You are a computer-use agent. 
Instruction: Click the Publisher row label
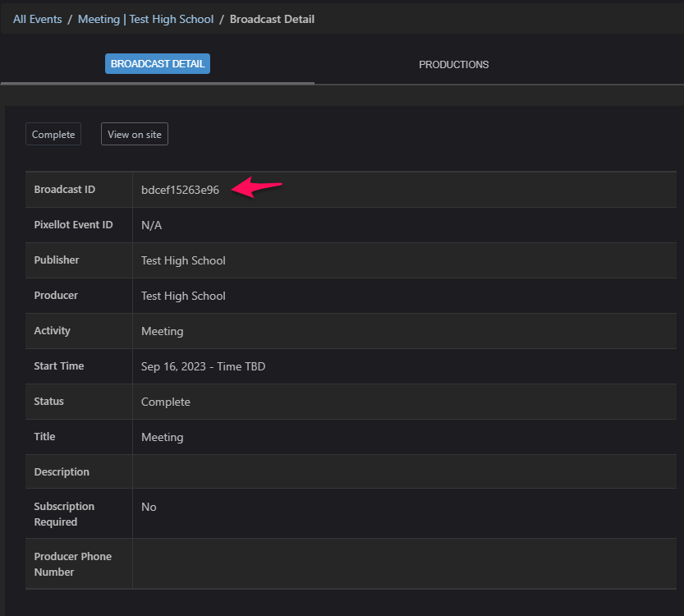(x=57, y=260)
